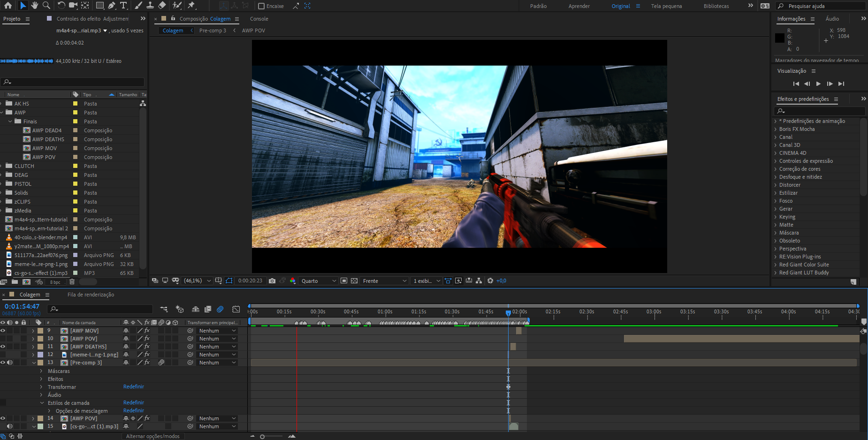Image resolution: width=868 pixels, height=440 pixels.
Task: Open the channel display color icon in viewer
Action: [x=293, y=281]
